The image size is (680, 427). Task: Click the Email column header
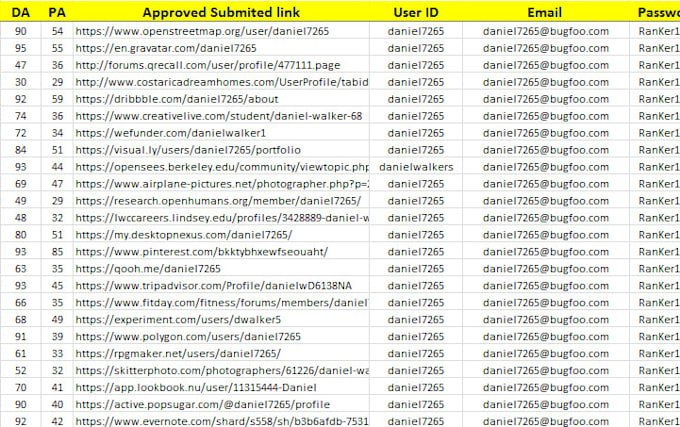(x=545, y=12)
